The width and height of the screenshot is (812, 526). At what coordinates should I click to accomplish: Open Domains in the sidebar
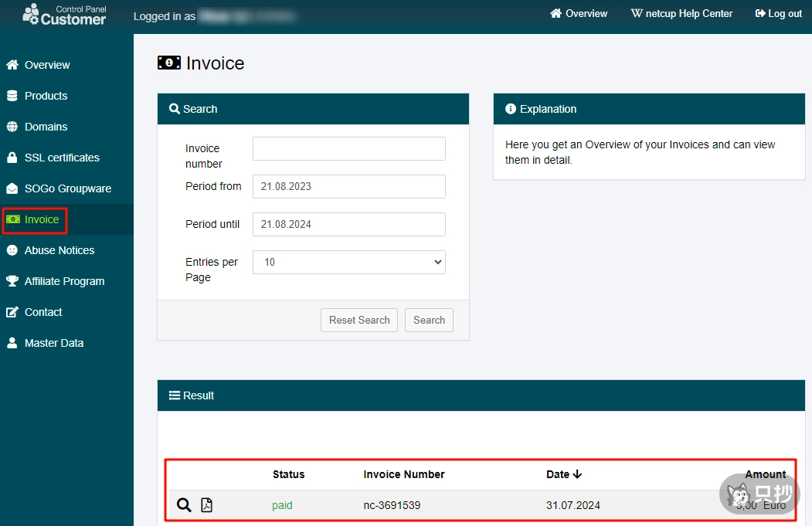click(46, 127)
